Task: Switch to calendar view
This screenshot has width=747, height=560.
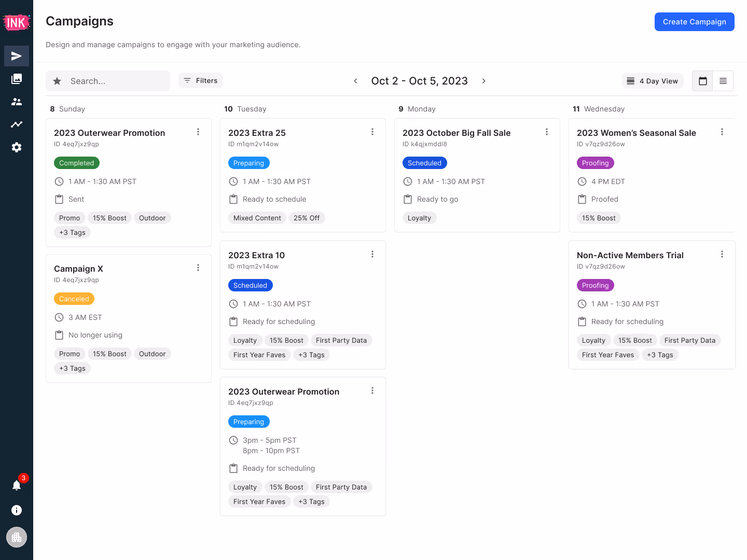Action: pos(702,81)
